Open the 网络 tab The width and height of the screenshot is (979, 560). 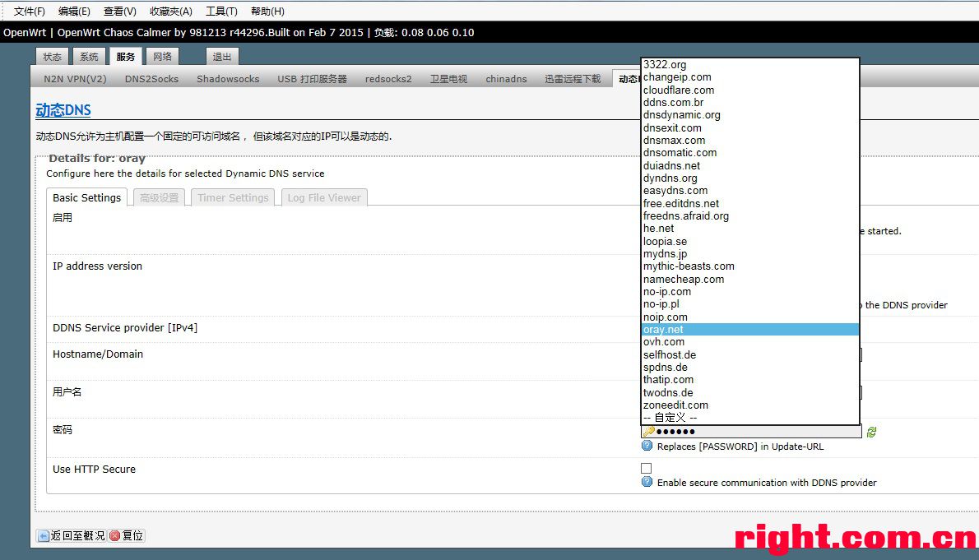(x=162, y=57)
